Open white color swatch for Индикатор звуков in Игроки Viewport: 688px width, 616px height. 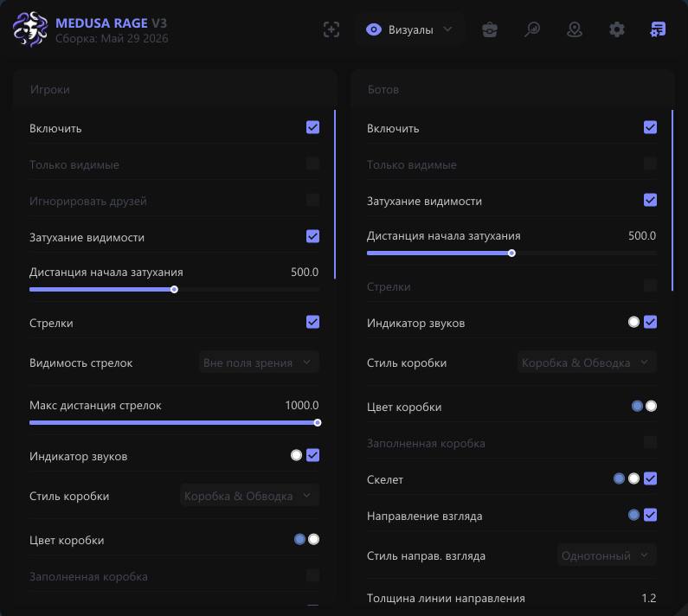pyautogui.click(x=296, y=455)
